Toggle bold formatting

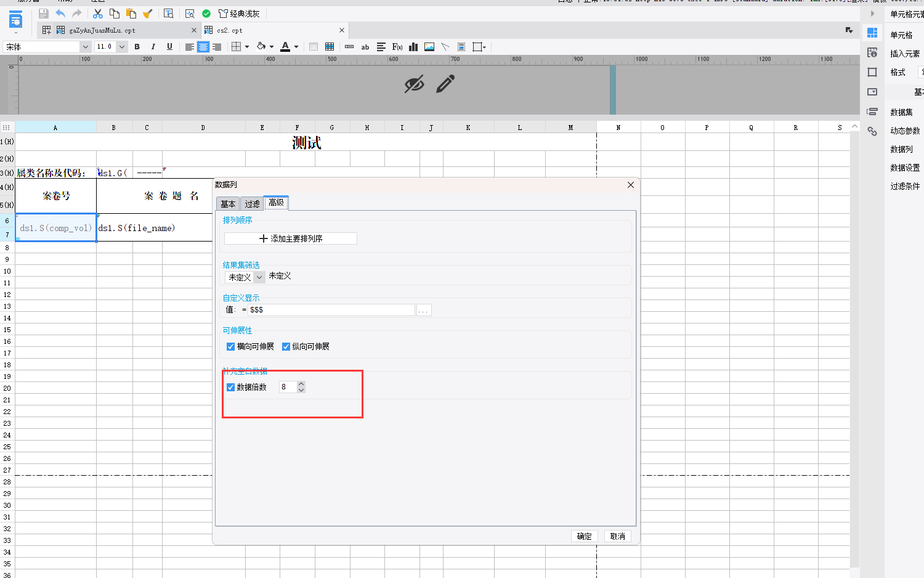pyautogui.click(x=137, y=47)
